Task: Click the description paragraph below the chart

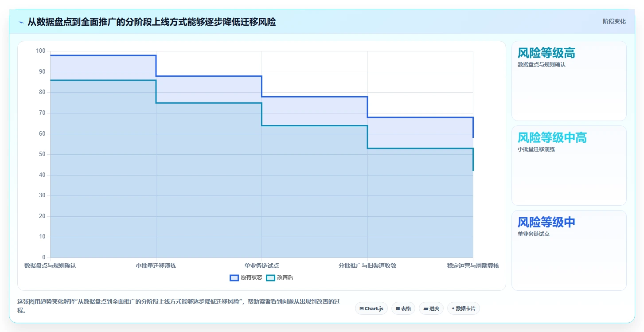Action: [179, 306]
